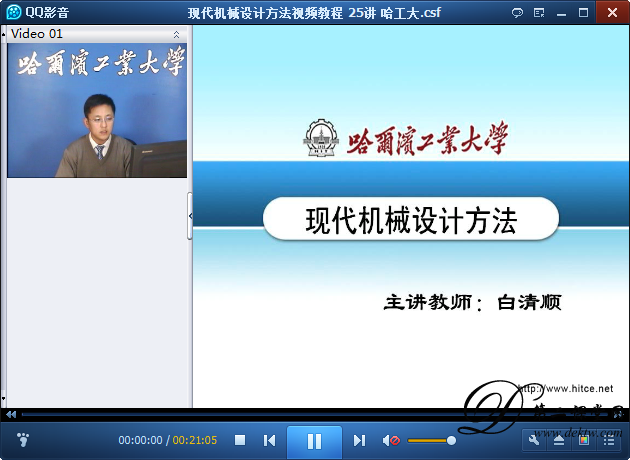Click the QQ影音 logo icon
630x460 pixels.
point(14,12)
